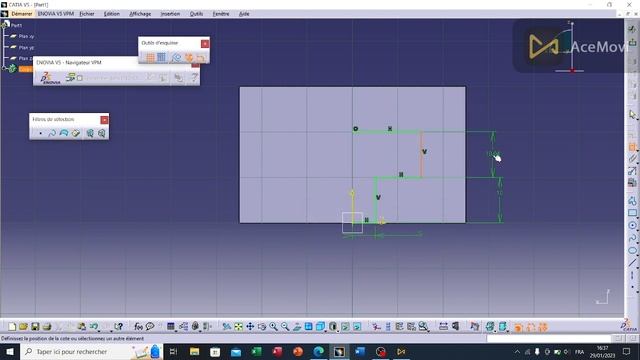Click the Exit workbench icon at top right

632,42
